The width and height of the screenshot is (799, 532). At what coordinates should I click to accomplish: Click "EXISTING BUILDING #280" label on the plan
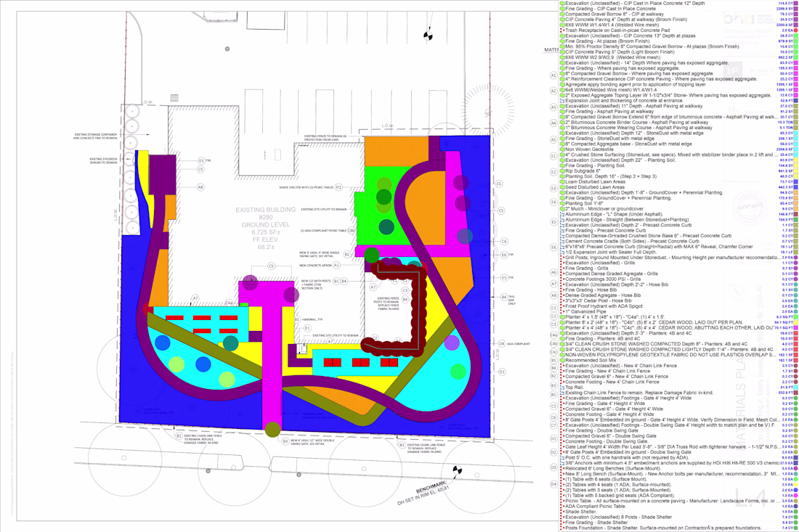[x=265, y=213]
